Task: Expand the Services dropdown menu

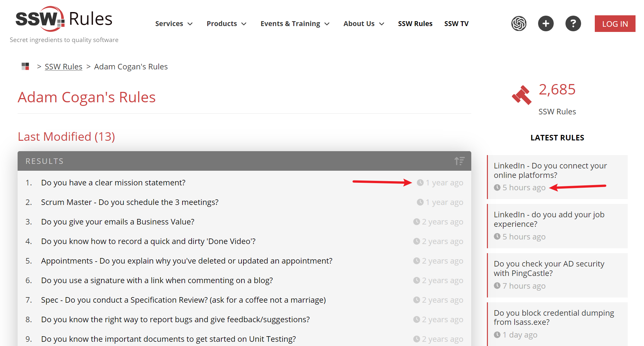Action: pos(174,24)
